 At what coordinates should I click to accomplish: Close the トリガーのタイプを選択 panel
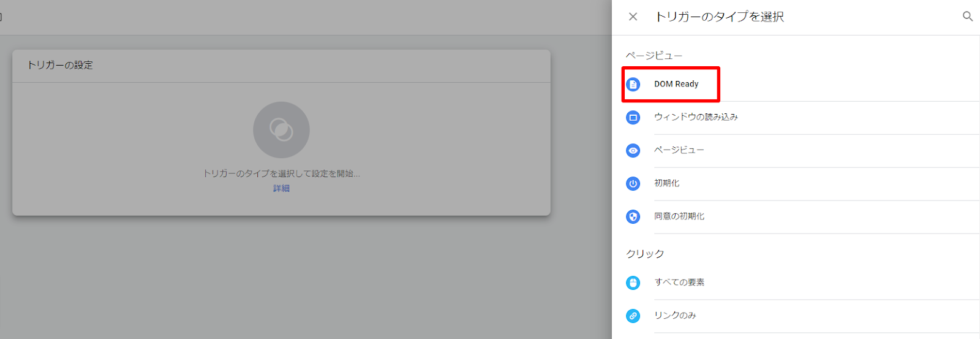[x=633, y=17]
